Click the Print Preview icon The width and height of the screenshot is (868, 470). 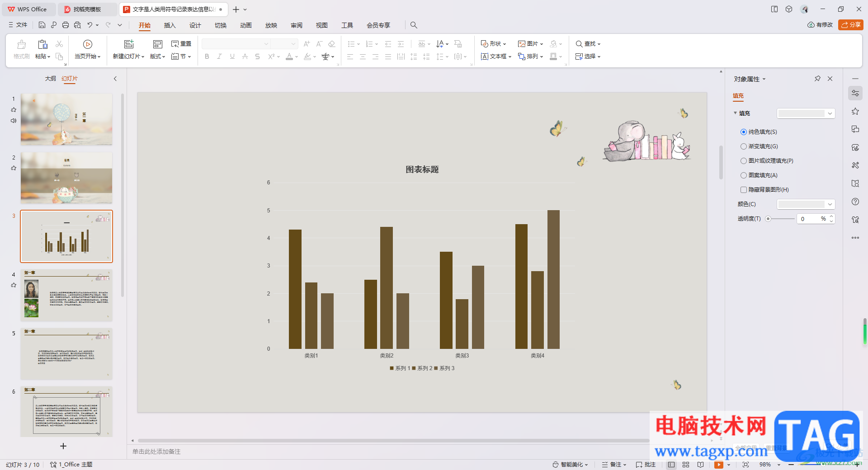[x=77, y=25]
